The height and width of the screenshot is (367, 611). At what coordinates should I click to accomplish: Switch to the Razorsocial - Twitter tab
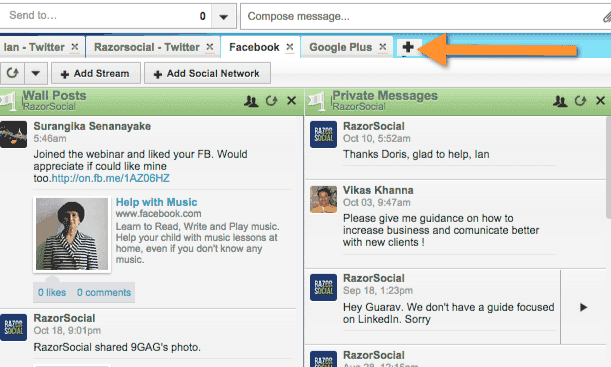click(x=147, y=47)
